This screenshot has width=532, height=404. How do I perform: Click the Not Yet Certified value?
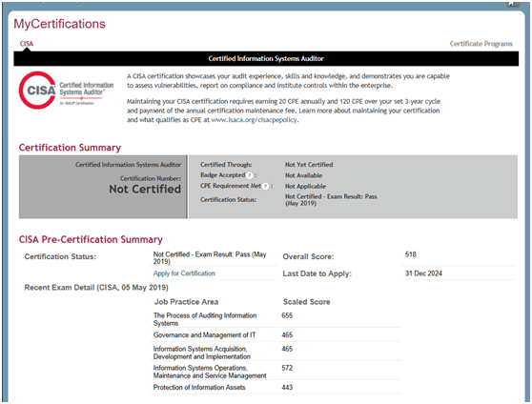309,165
